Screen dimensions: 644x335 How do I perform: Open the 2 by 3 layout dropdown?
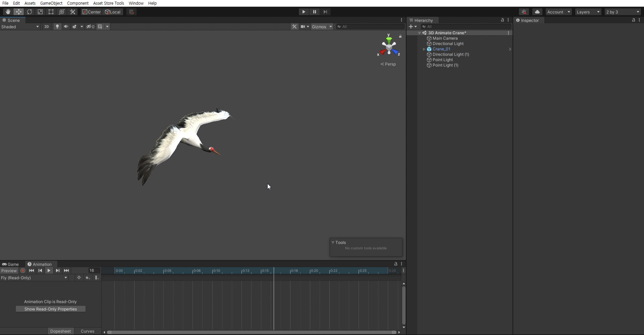623,12
